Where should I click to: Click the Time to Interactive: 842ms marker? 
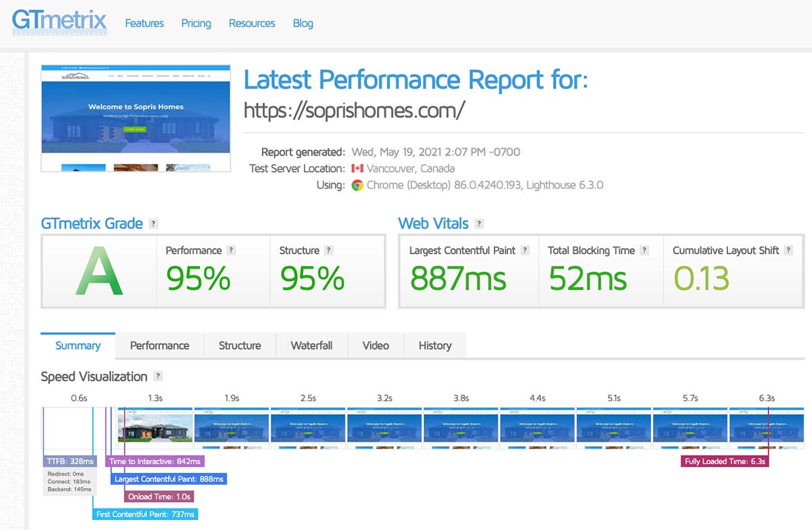click(x=155, y=461)
